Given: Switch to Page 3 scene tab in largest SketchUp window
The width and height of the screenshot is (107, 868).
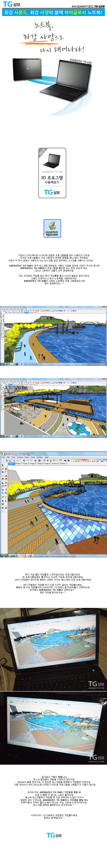Looking at the screenshot, I should (26, 464).
